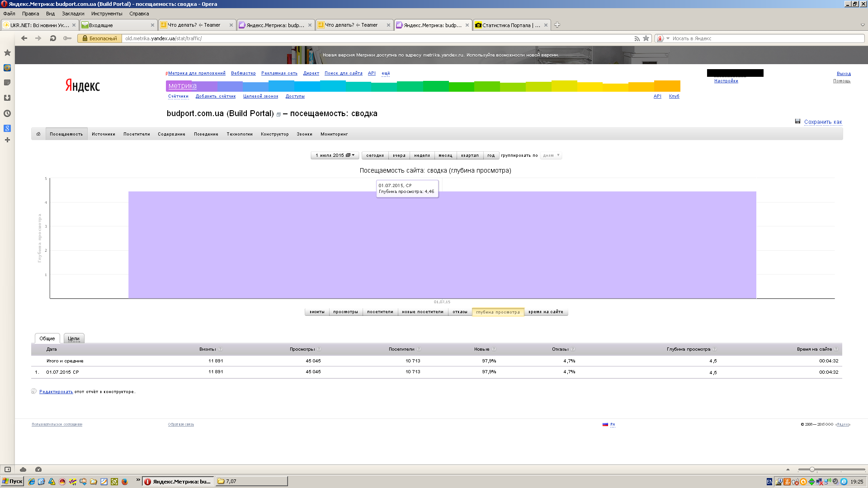Open group by дням dropdown
Viewport: 868px width, 488px height.
pyautogui.click(x=551, y=155)
